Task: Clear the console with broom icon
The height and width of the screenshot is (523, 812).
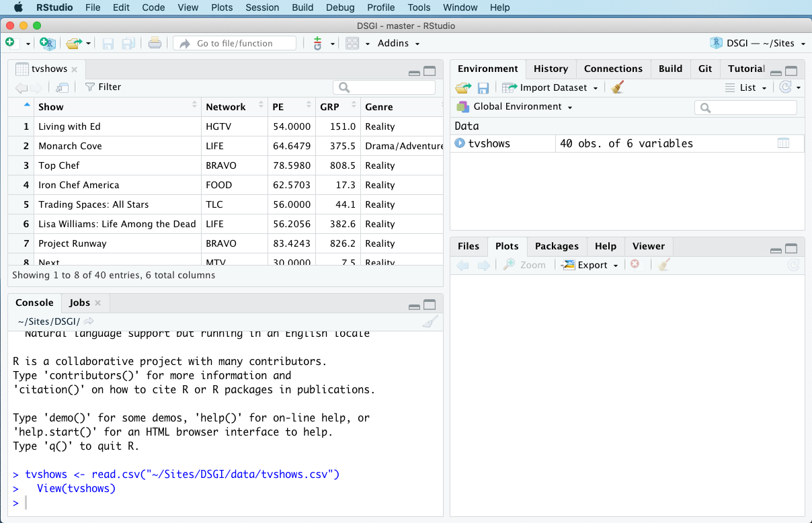Action: 430,321
